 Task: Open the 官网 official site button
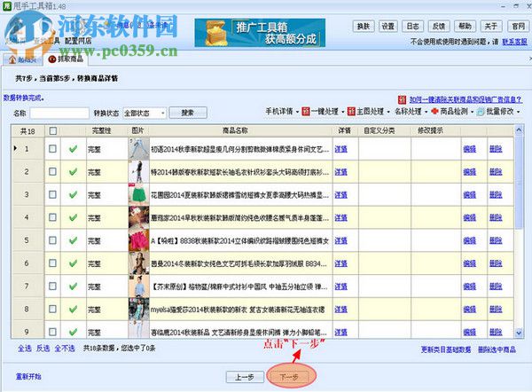pyautogui.click(x=518, y=26)
